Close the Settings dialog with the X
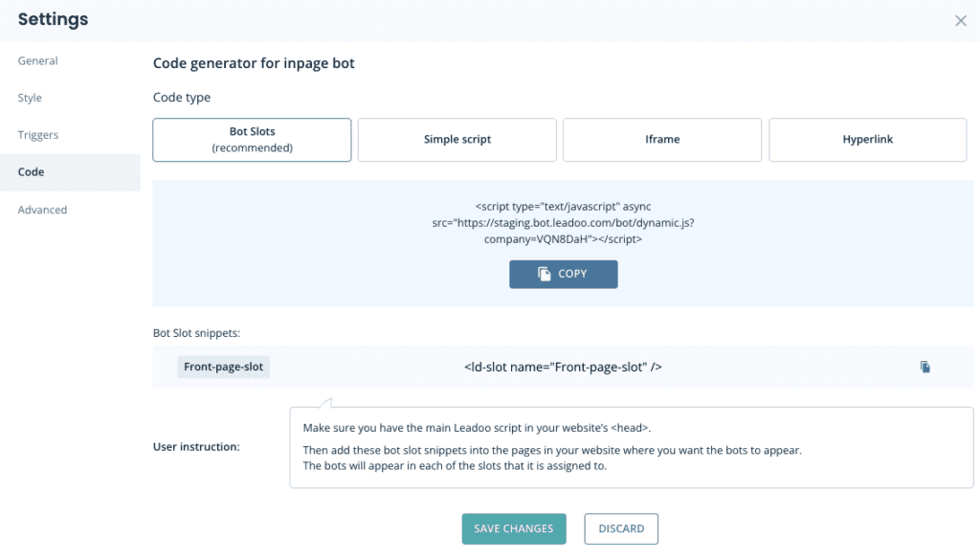This screenshot has height=560, width=980. (x=960, y=21)
